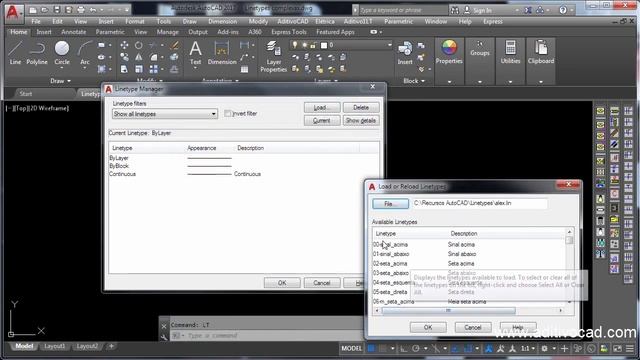Click Load button in Linetype Manager
The height and width of the screenshot is (360, 640).
[x=322, y=107]
